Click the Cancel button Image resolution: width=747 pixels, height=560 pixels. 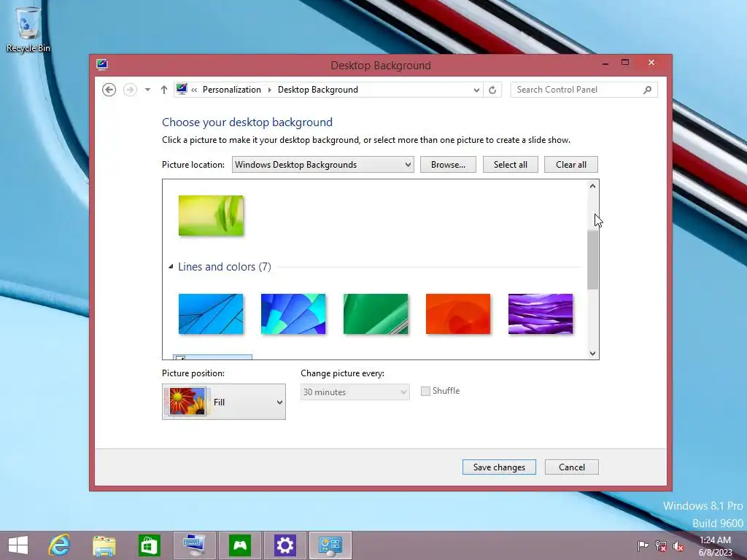(572, 467)
